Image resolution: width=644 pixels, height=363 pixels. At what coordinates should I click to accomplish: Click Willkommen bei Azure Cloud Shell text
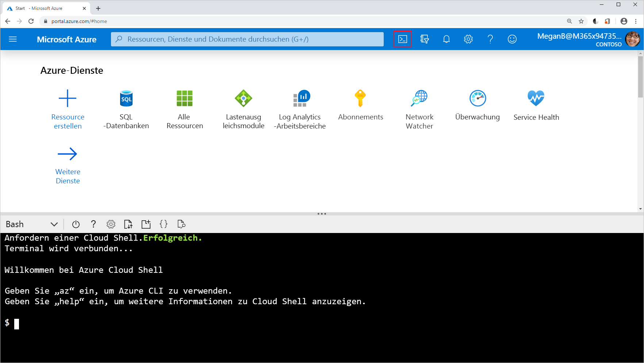click(84, 270)
